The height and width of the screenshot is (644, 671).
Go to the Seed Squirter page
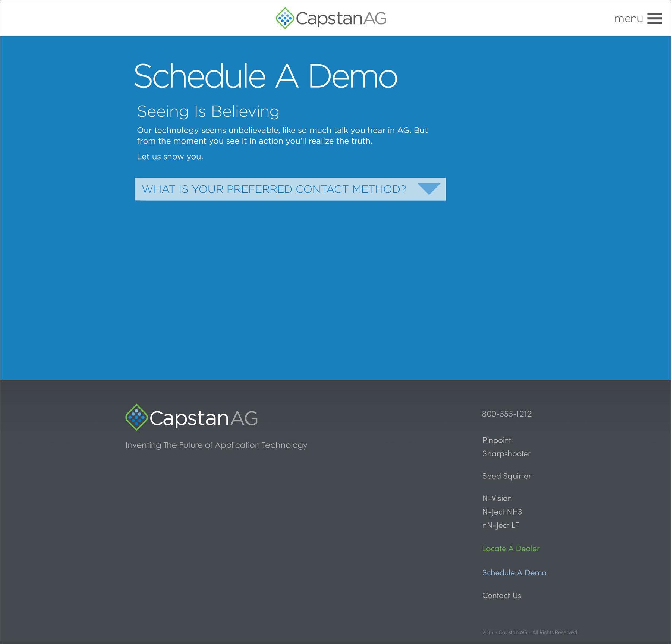[507, 476]
